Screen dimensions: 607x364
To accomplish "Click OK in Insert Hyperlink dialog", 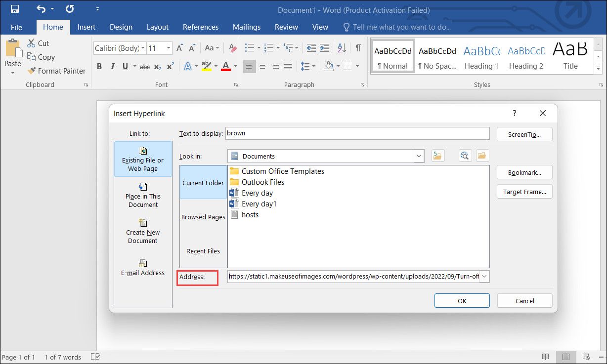I will (462, 301).
